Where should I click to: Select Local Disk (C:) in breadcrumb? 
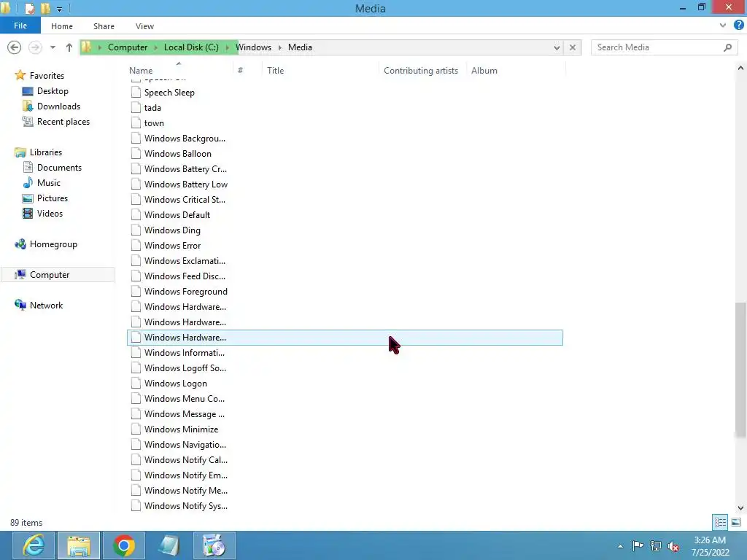(x=191, y=47)
